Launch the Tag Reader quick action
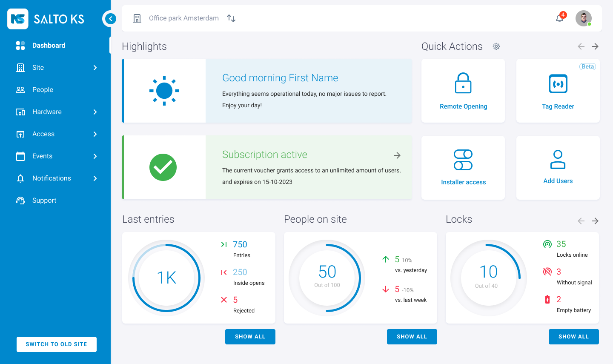The image size is (613, 364). 558,91
